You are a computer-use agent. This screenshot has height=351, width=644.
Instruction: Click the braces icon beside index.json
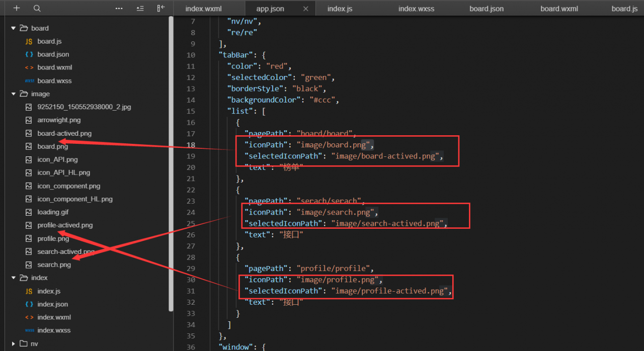point(29,304)
